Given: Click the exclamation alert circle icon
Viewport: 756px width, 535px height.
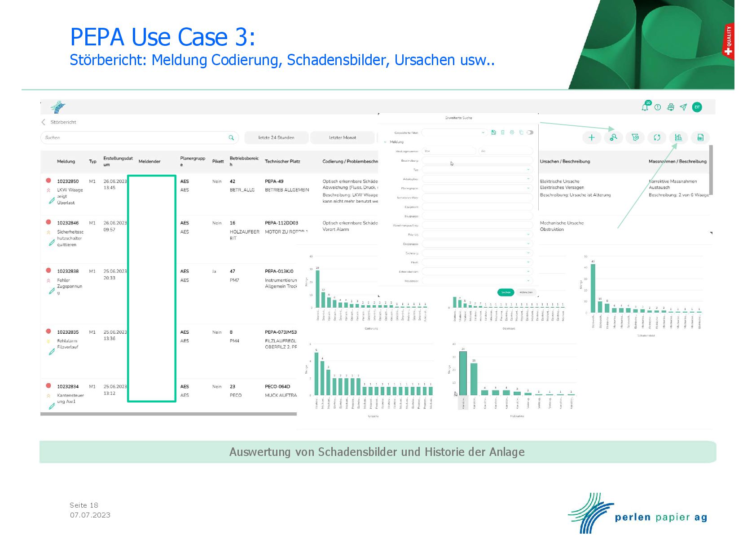Looking at the screenshot, I should click(x=658, y=107).
